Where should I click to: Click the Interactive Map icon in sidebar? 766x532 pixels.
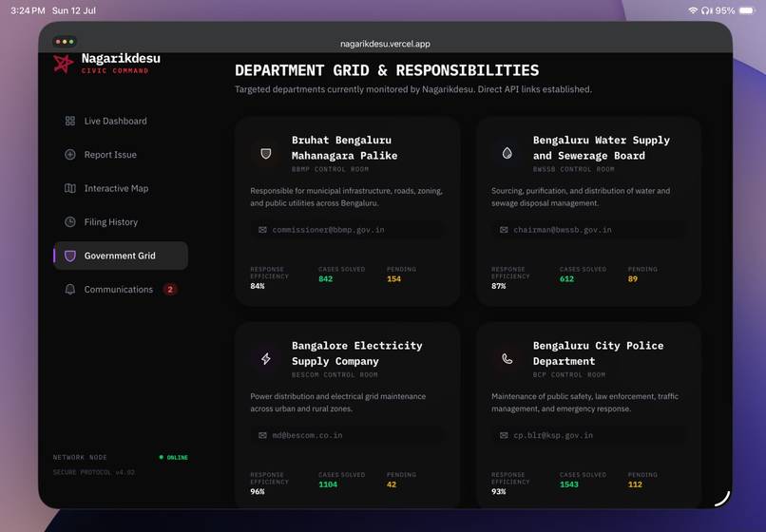(x=70, y=188)
